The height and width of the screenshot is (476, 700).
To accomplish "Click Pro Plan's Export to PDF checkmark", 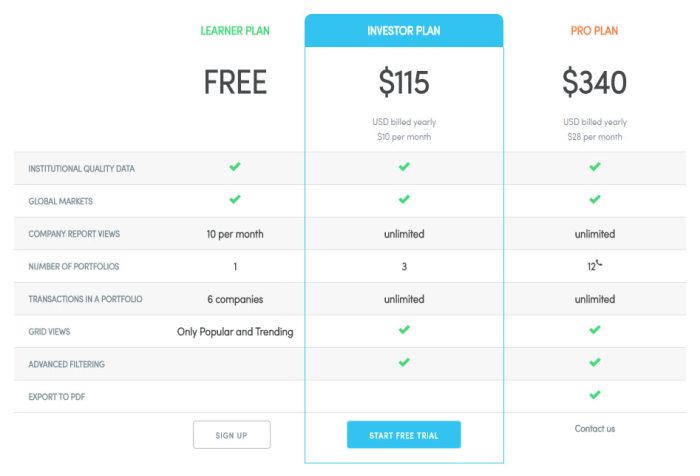I will pyautogui.click(x=595, y=395).
